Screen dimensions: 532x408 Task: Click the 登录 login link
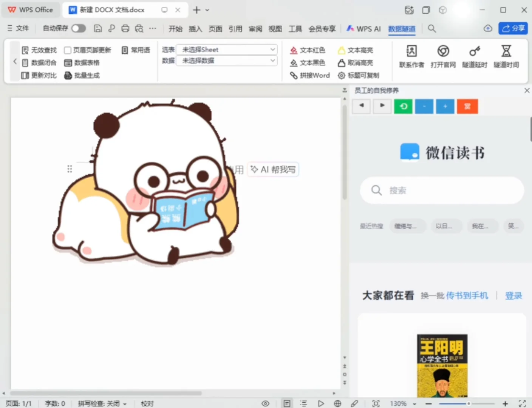(513, 295)
